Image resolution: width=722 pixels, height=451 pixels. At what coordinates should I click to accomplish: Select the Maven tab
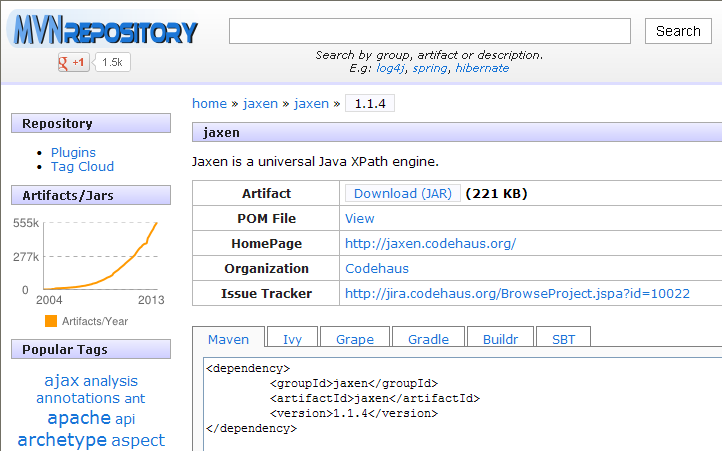click(x=228, y=339)
